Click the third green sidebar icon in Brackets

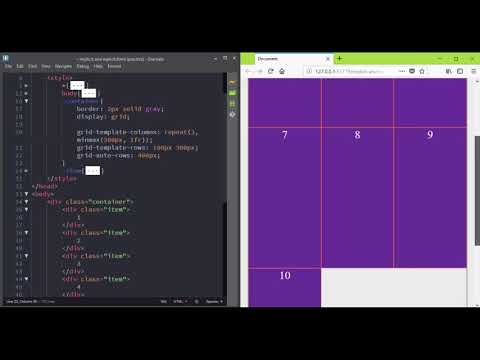pos(232,104)
